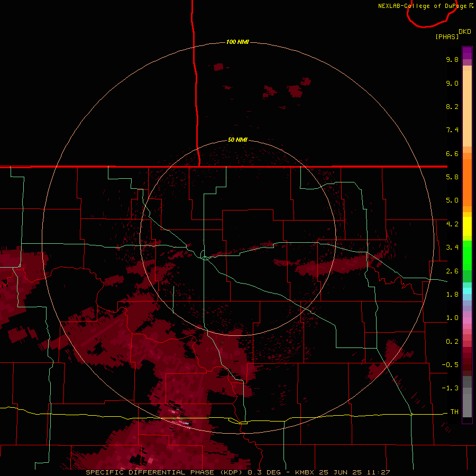Click the yellow segment of the color bar
The image size is (476, 476).
(467, 226)
